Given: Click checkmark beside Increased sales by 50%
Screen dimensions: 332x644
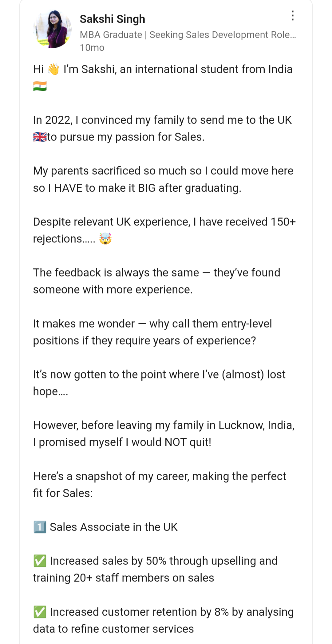Looking at the screenshot, I should point(40,561).
